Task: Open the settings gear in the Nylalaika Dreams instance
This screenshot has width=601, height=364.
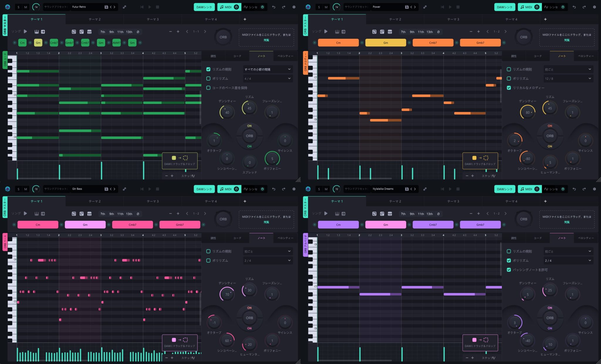Action: coord(595,189)
